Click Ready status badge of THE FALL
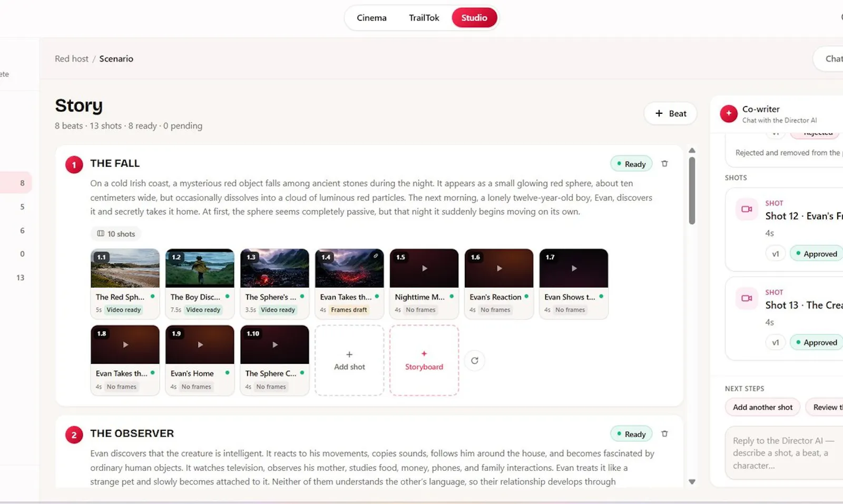This screenshot has height=504, width=843. (631, 164)
